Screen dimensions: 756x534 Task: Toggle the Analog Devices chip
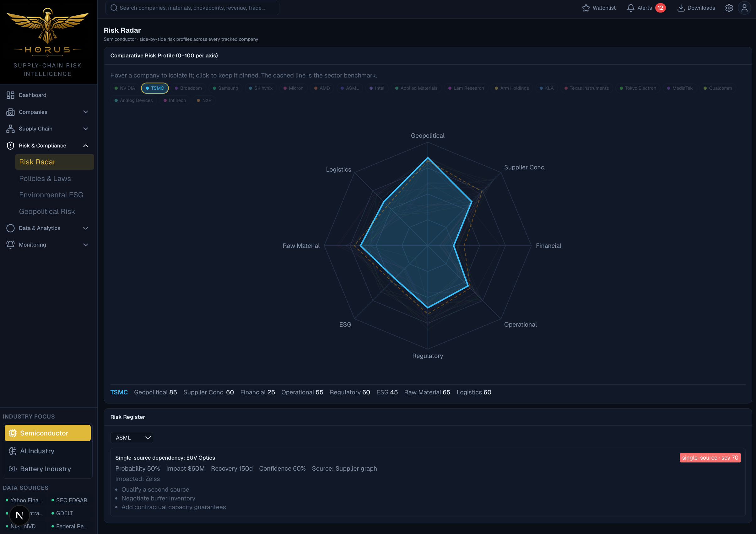coord(134,100)
